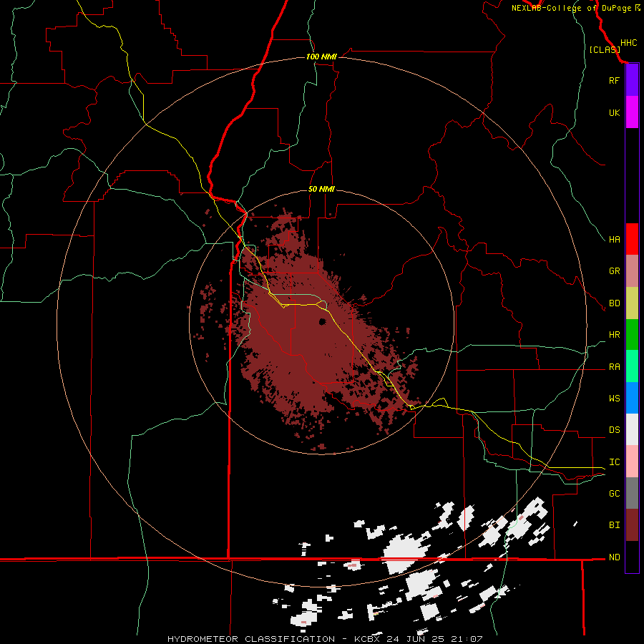Click the HR legend label

[614, 335]
